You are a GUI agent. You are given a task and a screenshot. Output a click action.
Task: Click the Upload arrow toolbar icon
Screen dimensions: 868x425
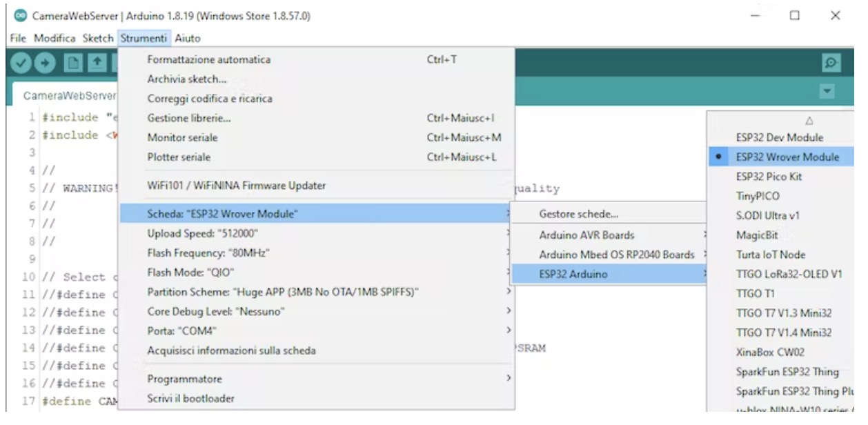click(44, 62)
